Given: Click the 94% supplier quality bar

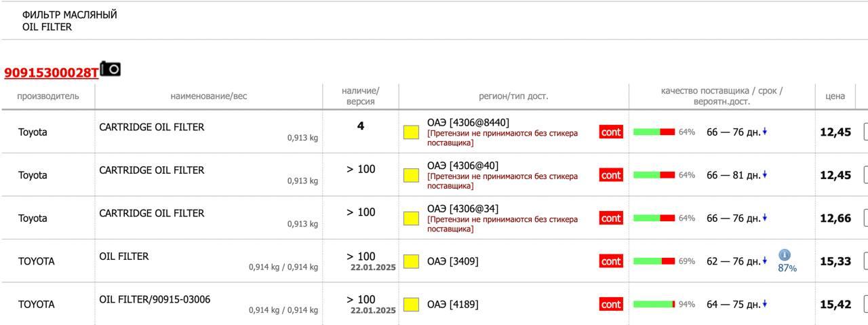Looking at the screenshot, I should pyautogui.click(x=654, y=304).
